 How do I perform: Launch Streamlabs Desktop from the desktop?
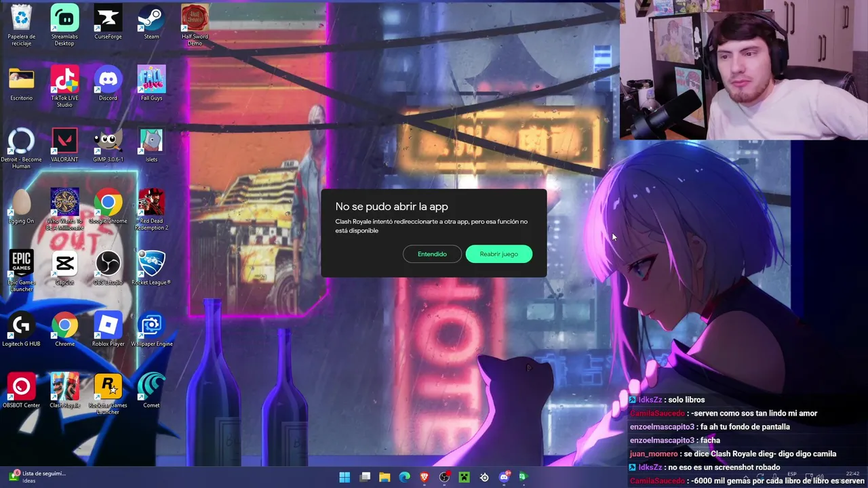[x=64, y=26]
